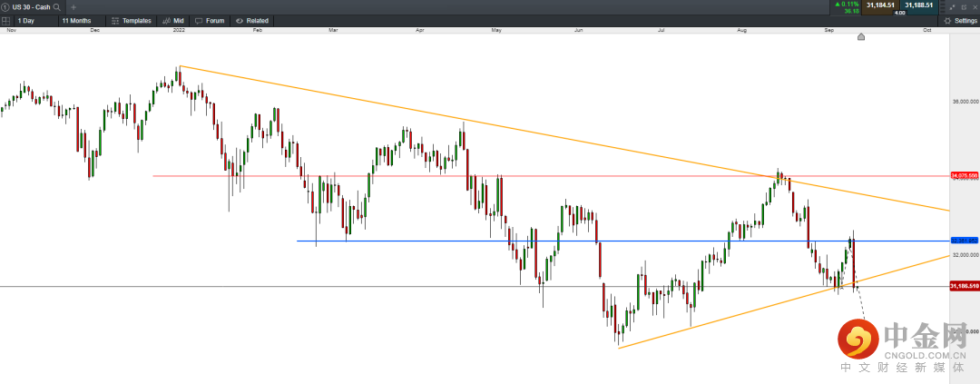Image resolution: width=980 pixels, height=384 pixels.
Task: Click the buy price 31,188.51 button
Action: coord(918,5)
